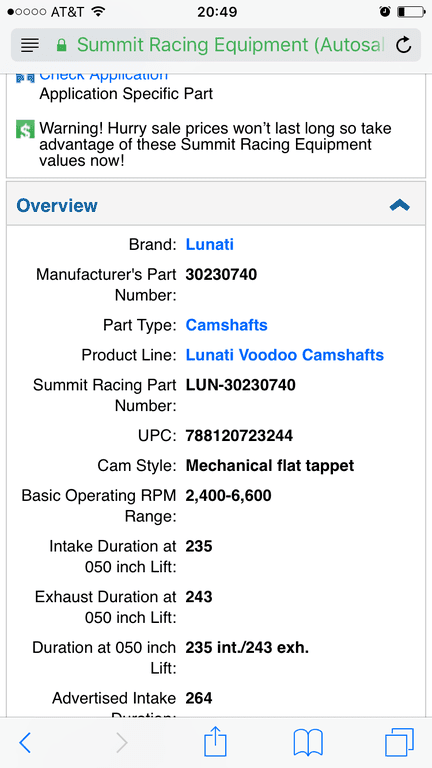Tap the Safari reload page icon
This screenshot has width=432, height=768.
tap(403, 45)
